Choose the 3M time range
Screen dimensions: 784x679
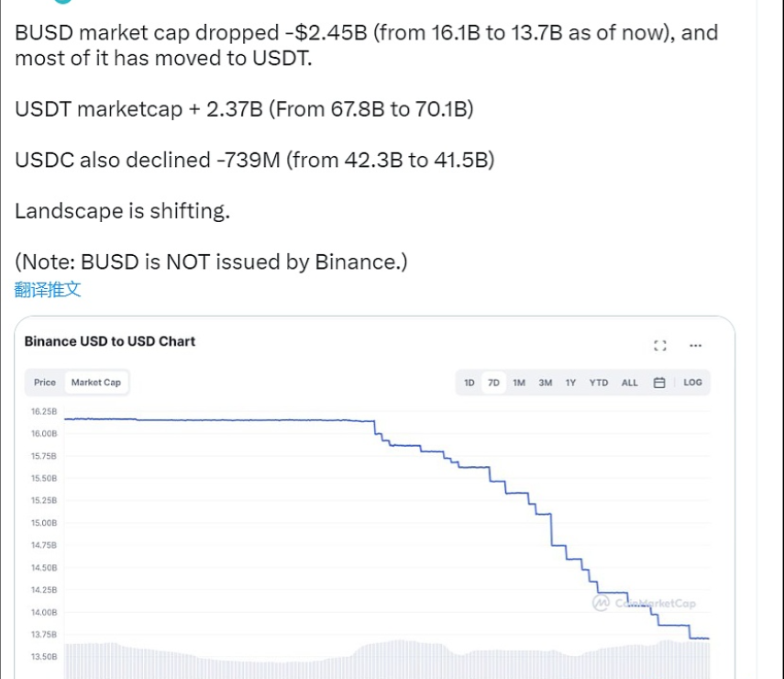point(546,383)
